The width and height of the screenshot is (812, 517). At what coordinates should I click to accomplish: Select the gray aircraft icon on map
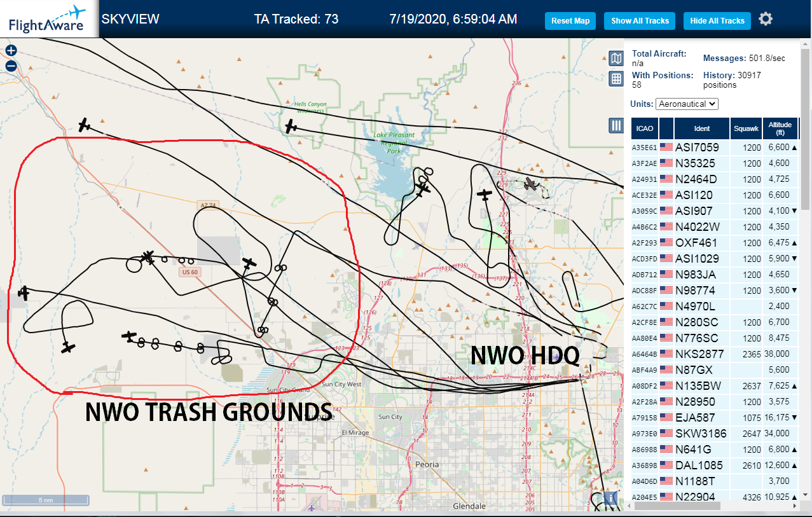tap(531, 184)
